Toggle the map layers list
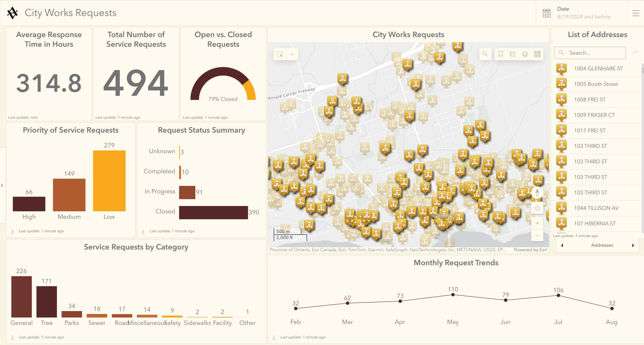 pyautogui.click(x=525, y=54)
